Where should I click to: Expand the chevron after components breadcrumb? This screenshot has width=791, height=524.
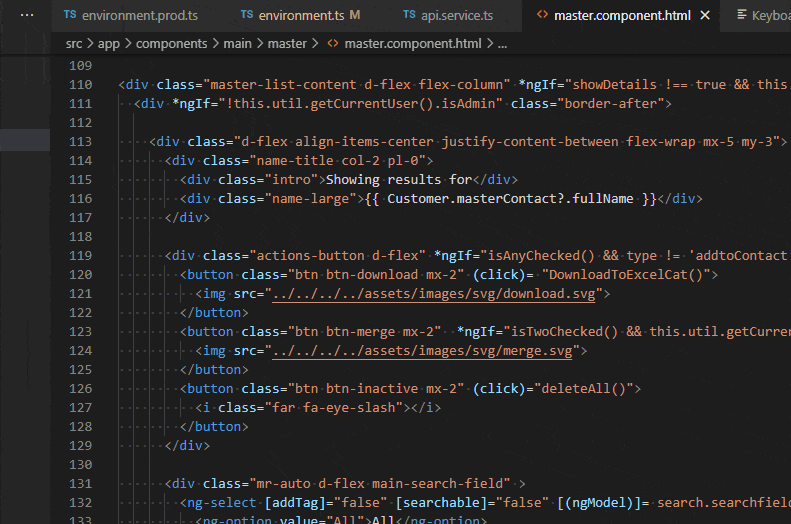[x=215, y=44]
